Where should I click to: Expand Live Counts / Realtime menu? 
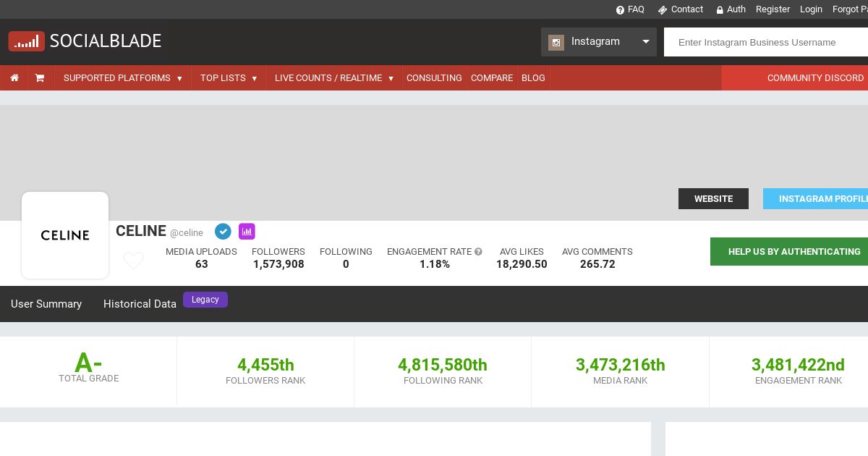pos(334,78)
